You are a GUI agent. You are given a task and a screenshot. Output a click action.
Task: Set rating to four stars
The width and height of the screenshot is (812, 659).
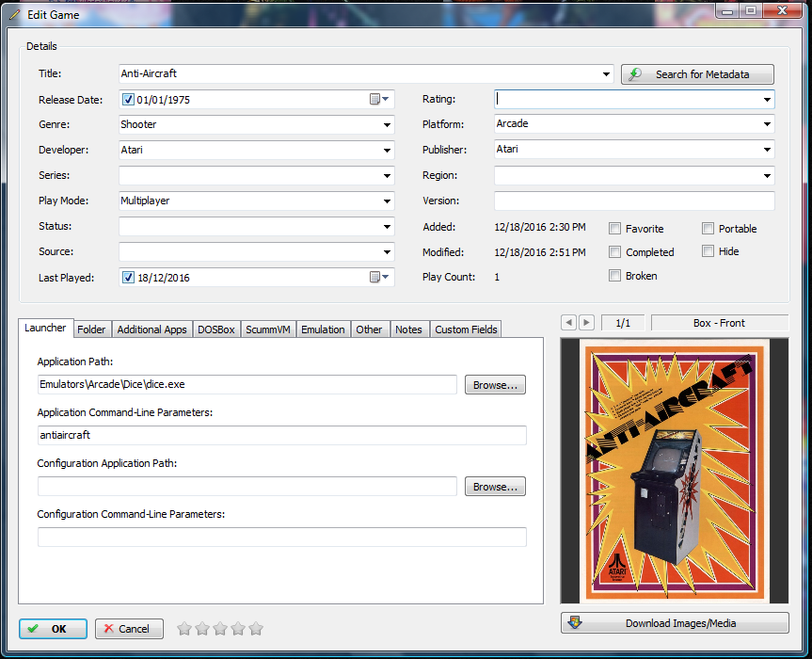tap(238, 629)
